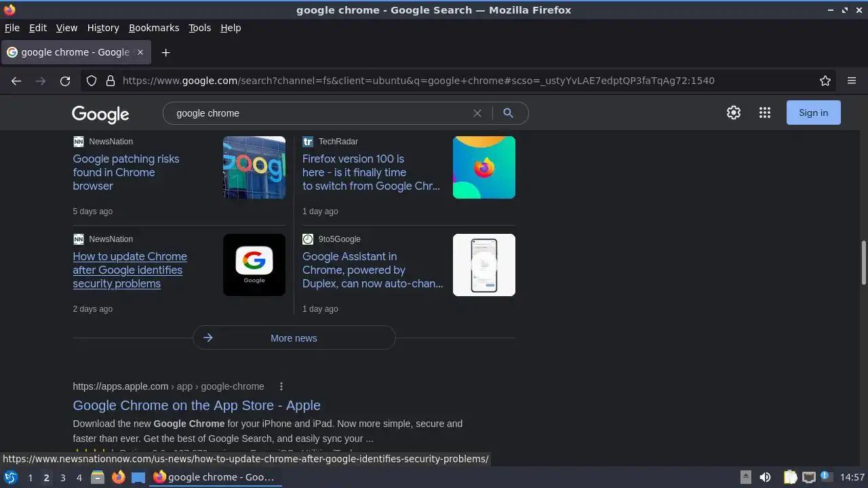Go back to the previous page
Image resolution: width=868 pixels, height=488 pixels.
point(16,81)
